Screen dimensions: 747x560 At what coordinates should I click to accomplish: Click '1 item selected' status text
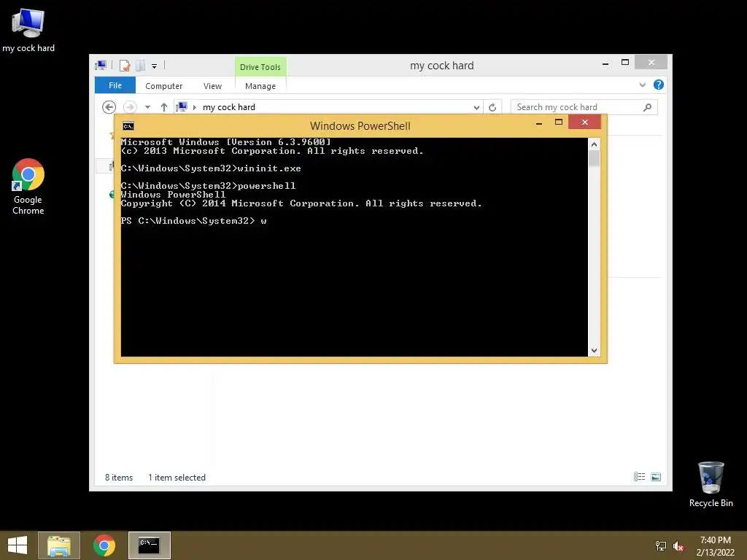[x=177, y=477]
